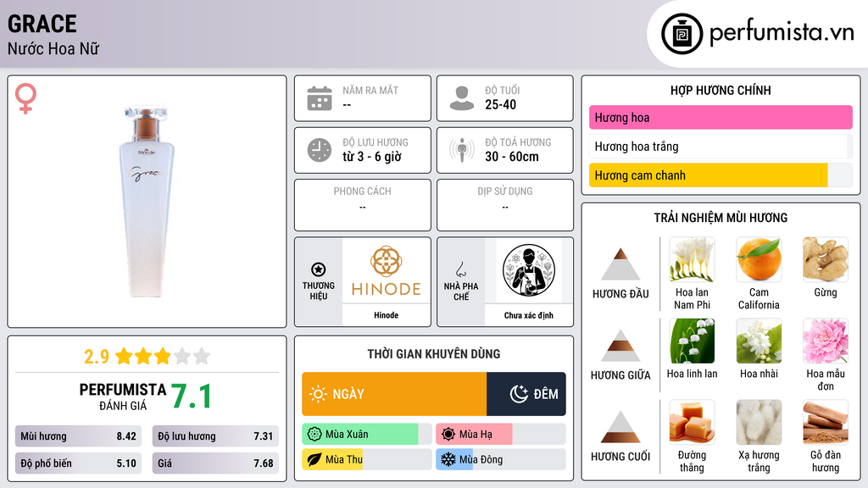Viewport: 868px width, 488px height.
Task: Click the Hương hoa trắng accord bar
Action: tap(721, 147)
